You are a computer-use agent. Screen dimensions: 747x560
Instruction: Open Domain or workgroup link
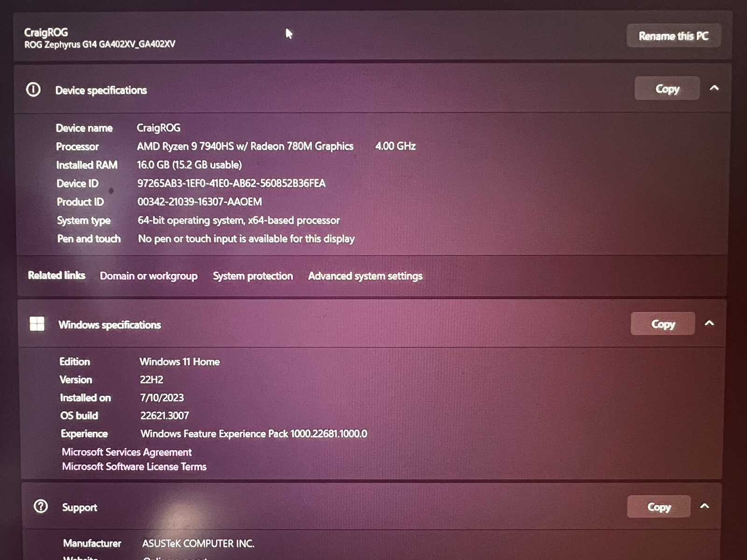tap(148, 276)
